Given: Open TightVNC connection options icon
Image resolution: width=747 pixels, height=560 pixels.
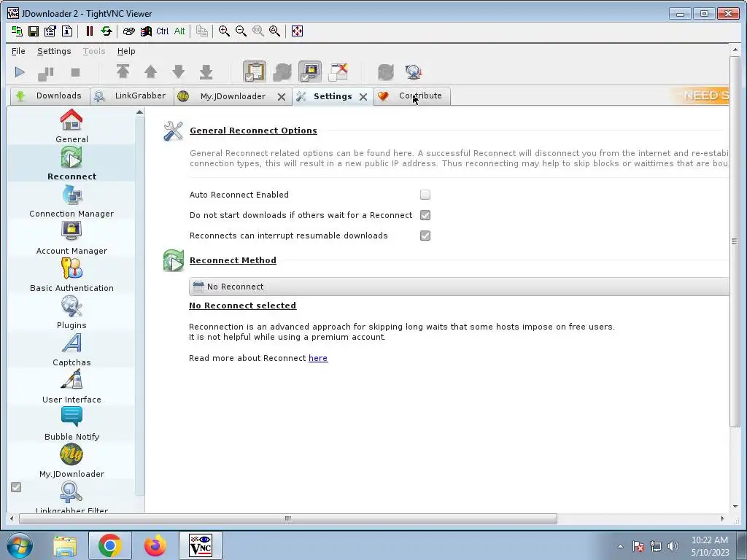Looking at the screenshot, I should 50,31.
